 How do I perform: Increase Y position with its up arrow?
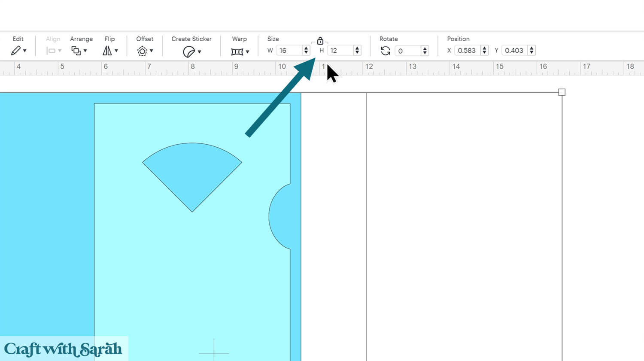(x=532, y=48)
